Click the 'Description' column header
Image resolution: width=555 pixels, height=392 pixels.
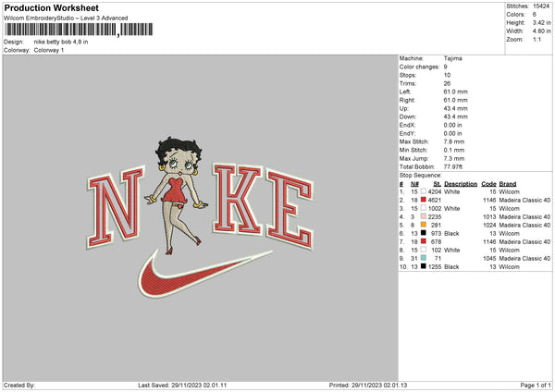[461, 184]
